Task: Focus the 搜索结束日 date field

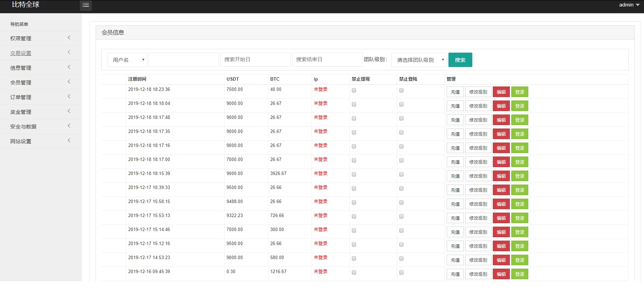Action: tap(327, 59)
